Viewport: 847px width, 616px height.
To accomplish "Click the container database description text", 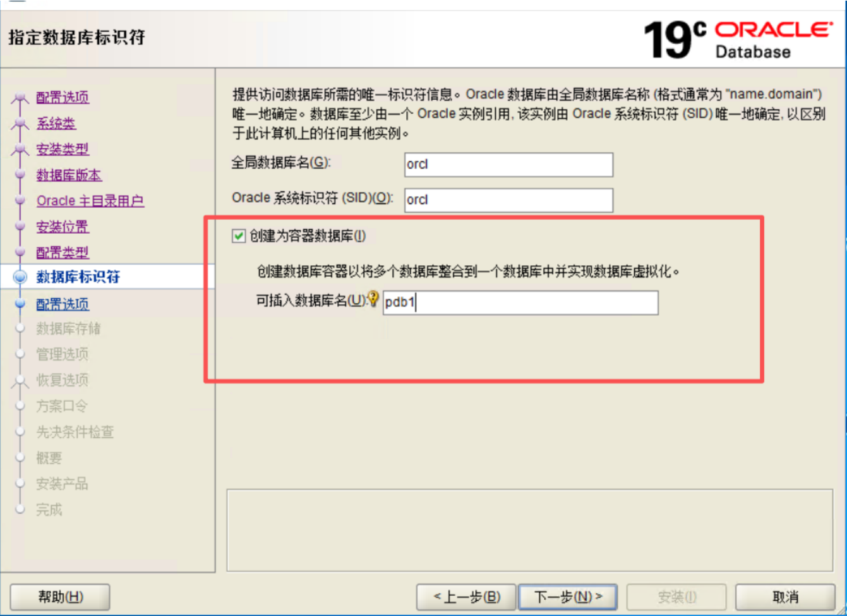I will tap(469, 272).
